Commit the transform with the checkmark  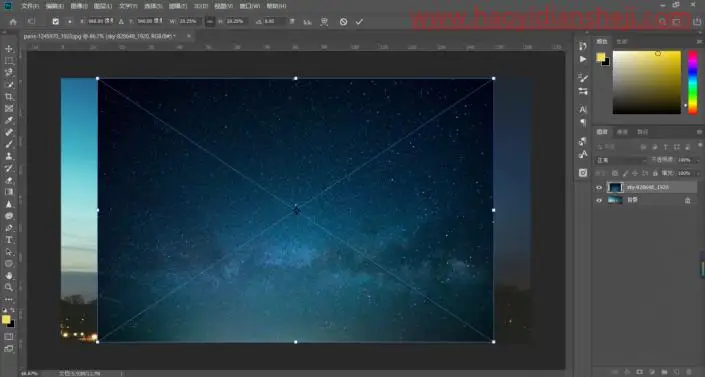tap(359, 22)
